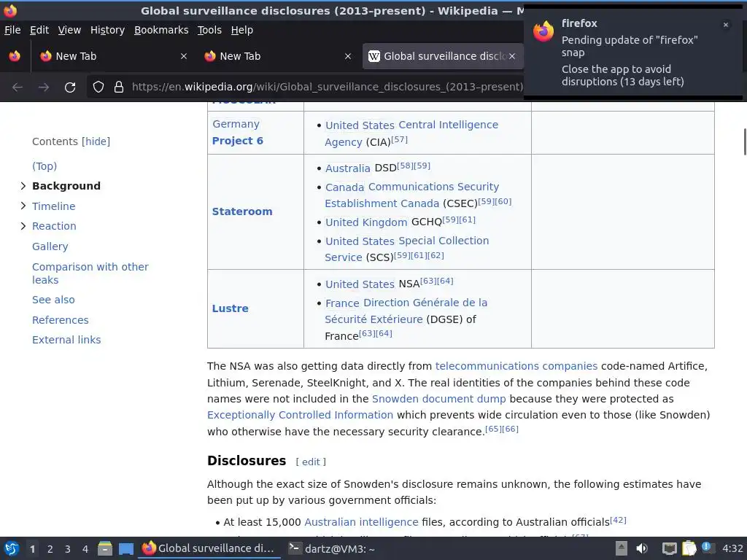Open the volume control in system tray
747x560 pixels.
(642, 548)
